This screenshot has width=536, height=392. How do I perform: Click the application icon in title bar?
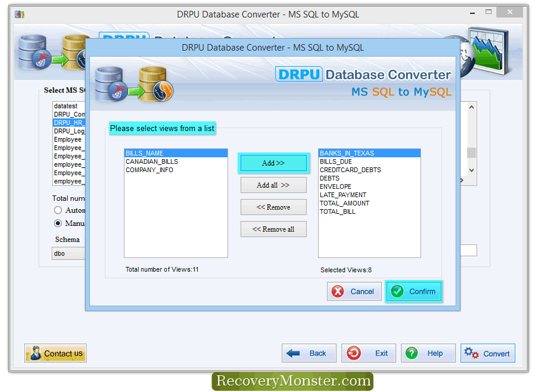[20, 14]
